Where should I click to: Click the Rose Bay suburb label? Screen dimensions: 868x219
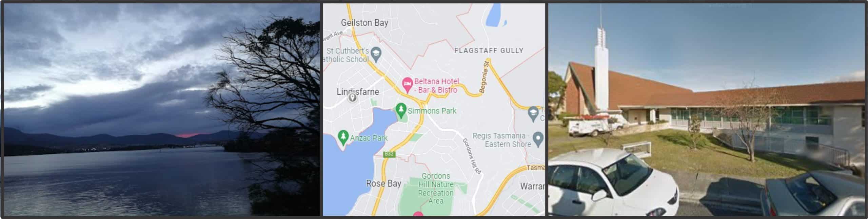(x=383, y=183)
